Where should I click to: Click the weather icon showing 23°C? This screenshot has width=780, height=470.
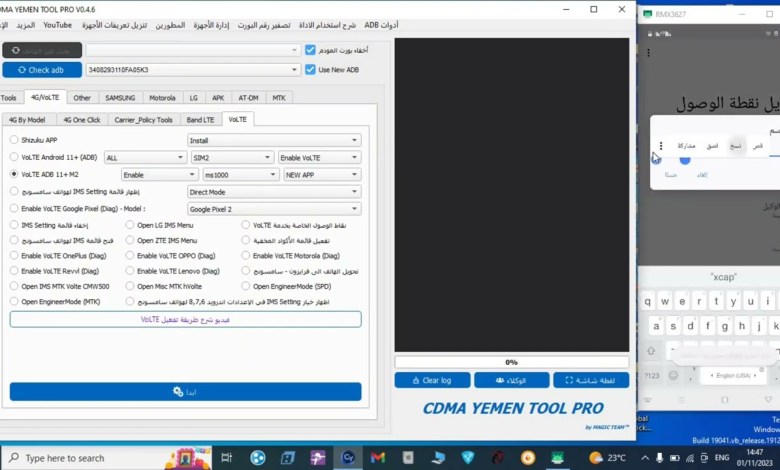point(597,458)
